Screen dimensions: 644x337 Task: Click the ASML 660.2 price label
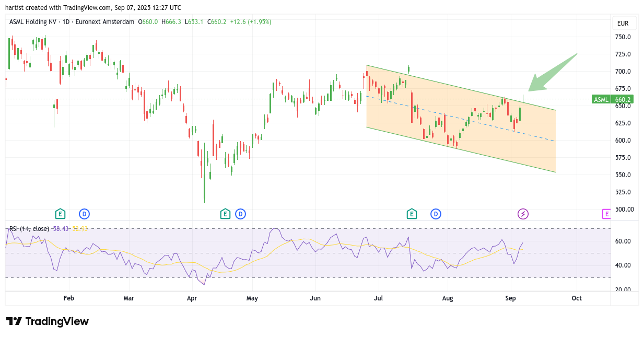click(x=613, y=99)
